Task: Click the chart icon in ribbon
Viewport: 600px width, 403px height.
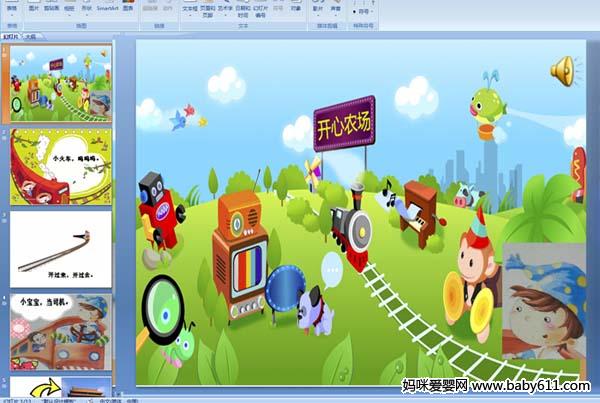Action: pyautogui.click(x=128, y=8)
